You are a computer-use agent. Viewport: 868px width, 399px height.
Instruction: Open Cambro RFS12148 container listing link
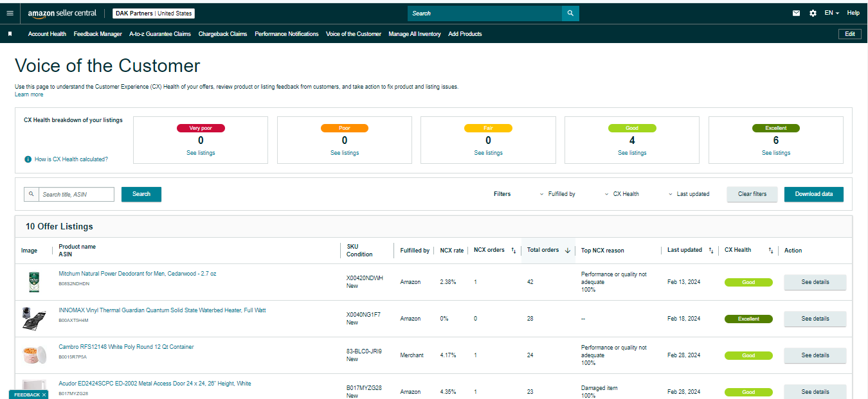tap(126, 347)
